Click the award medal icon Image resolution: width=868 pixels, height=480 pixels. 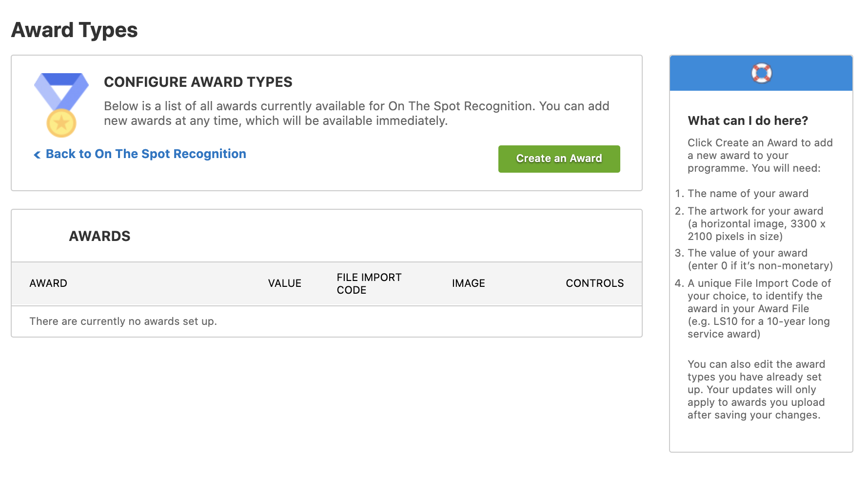point(61,105)
